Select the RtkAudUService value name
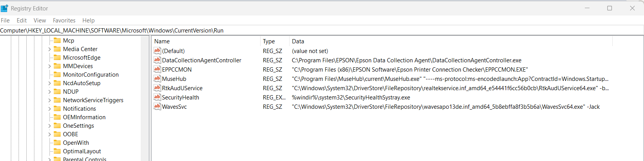This screenshot has width=644, height=161. coord(182,88)
